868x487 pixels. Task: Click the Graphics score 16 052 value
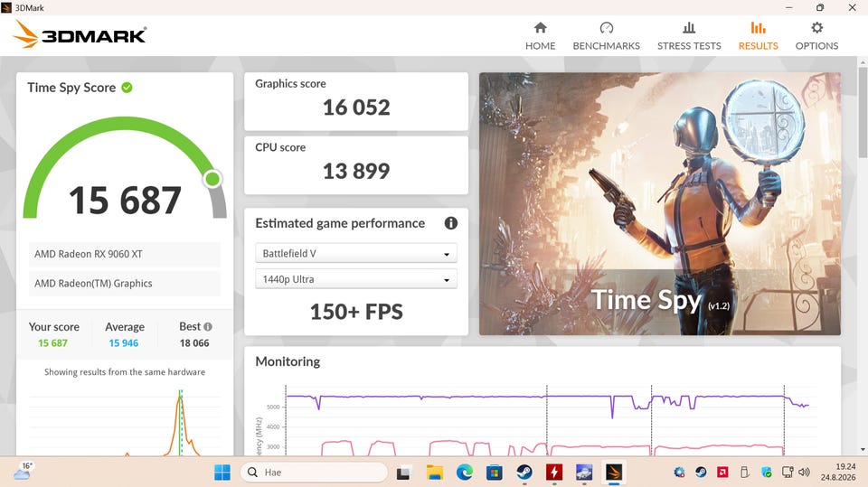coord(356,108)
